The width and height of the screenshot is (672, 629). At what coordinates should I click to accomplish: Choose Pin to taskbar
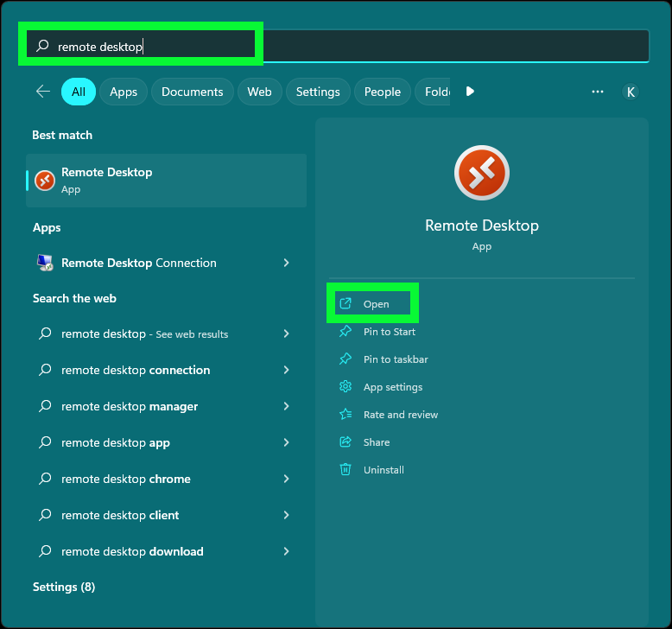pos(396,359)
